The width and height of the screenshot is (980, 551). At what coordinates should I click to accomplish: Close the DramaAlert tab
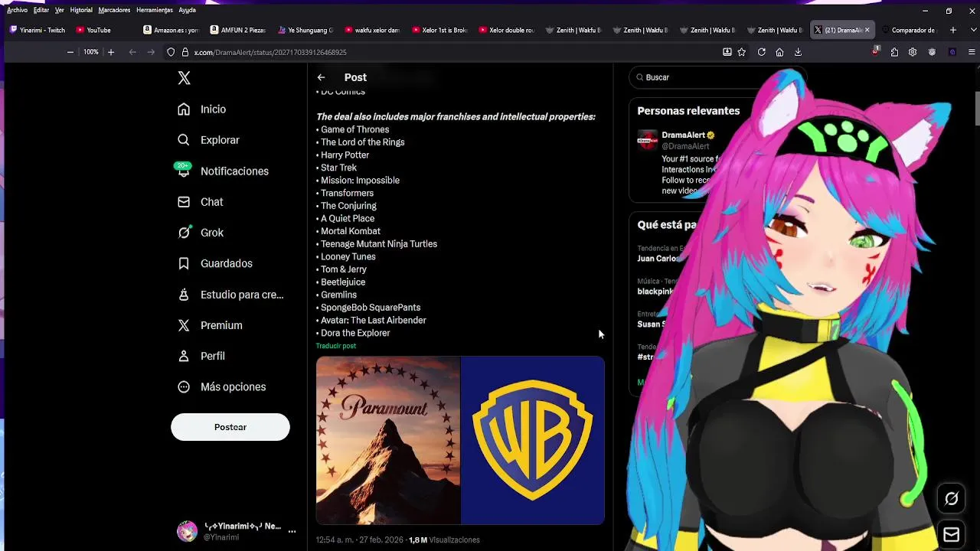click(867, 30)
